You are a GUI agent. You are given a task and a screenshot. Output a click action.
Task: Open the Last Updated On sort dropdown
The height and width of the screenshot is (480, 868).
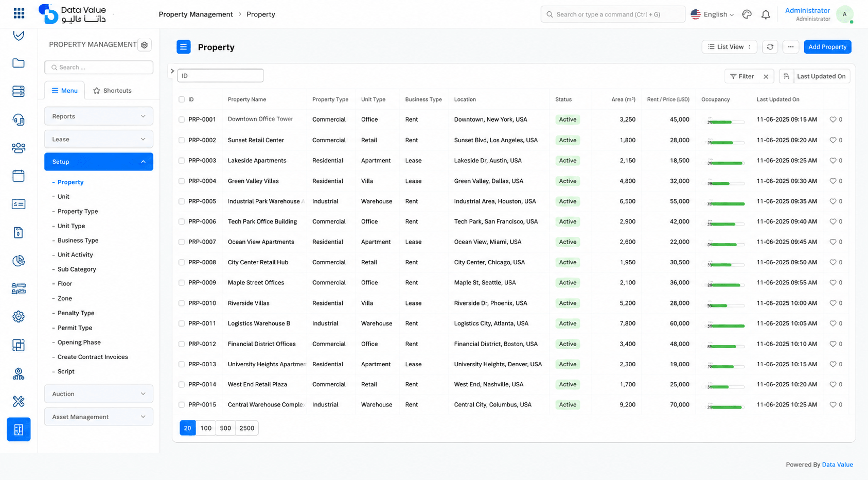click(822, 76)
